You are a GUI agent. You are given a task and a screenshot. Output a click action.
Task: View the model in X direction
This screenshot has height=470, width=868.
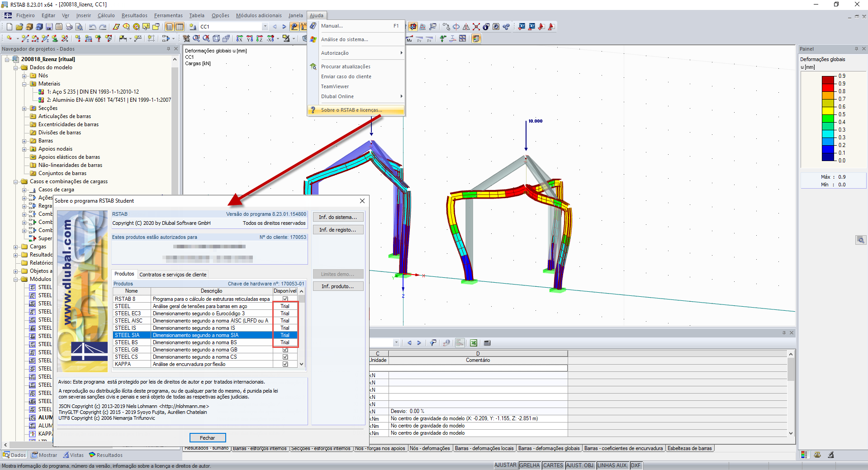[x=240, y=38]
